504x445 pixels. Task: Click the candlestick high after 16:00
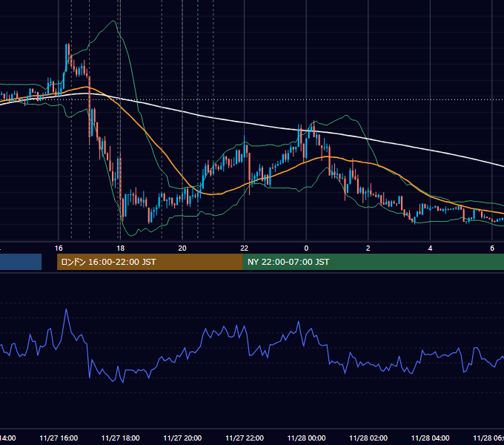pos(68,44)
